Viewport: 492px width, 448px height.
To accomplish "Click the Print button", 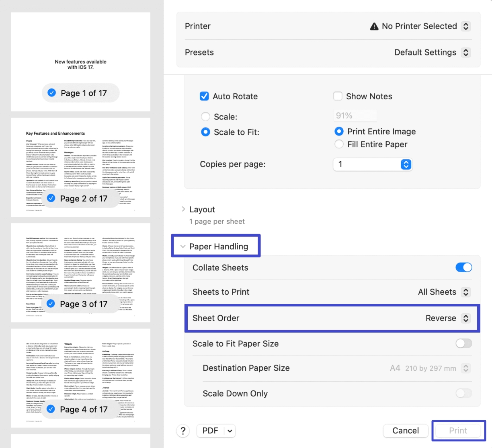I will [458, 431].
